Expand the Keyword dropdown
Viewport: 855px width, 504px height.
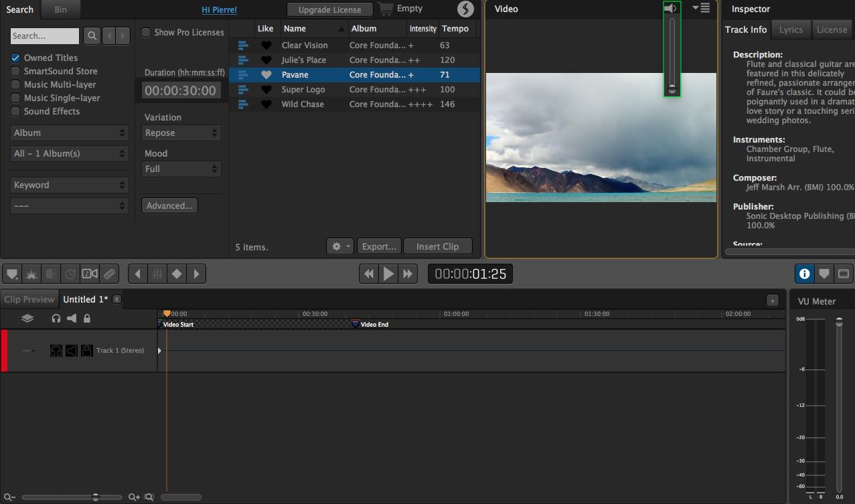69,185
